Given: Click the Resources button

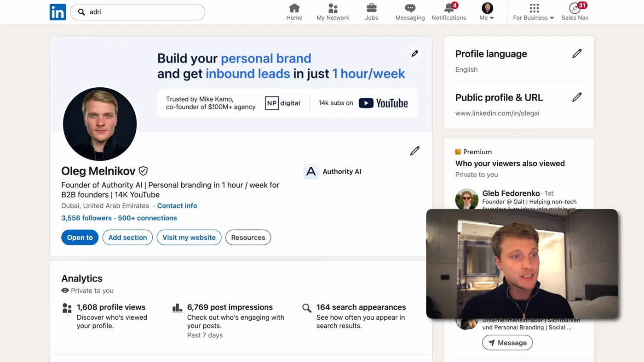Looking at the screenshot, I should [248, 238].
